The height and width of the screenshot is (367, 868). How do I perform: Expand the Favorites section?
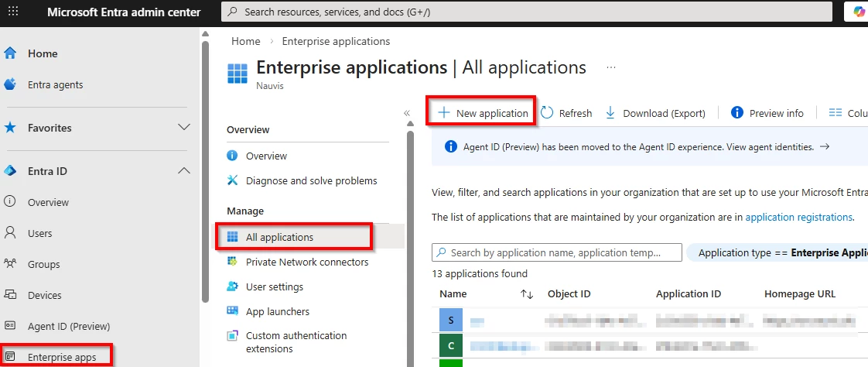tap(184, 128)
